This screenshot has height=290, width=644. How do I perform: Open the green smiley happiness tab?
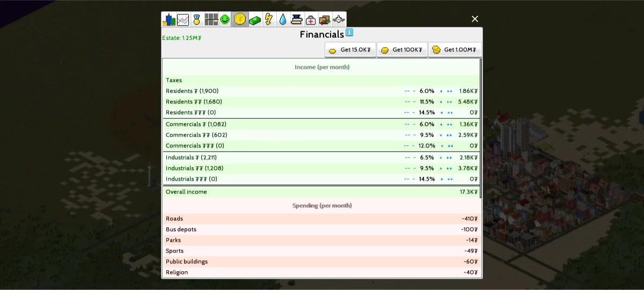click(x=225, y=20)
